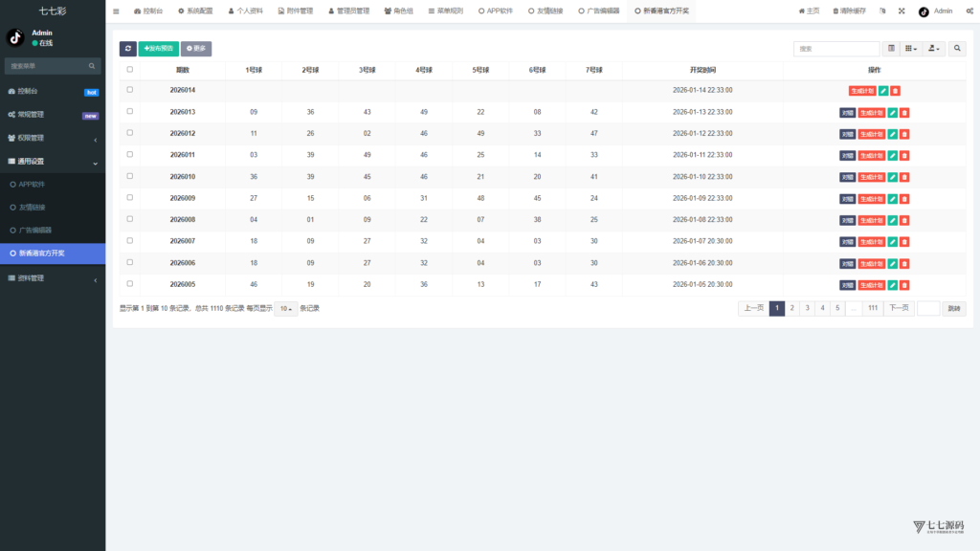Toggle column visibility with the card-view icon
The image size is (980, 551).
pyautogui.click(x=891, y=48)
